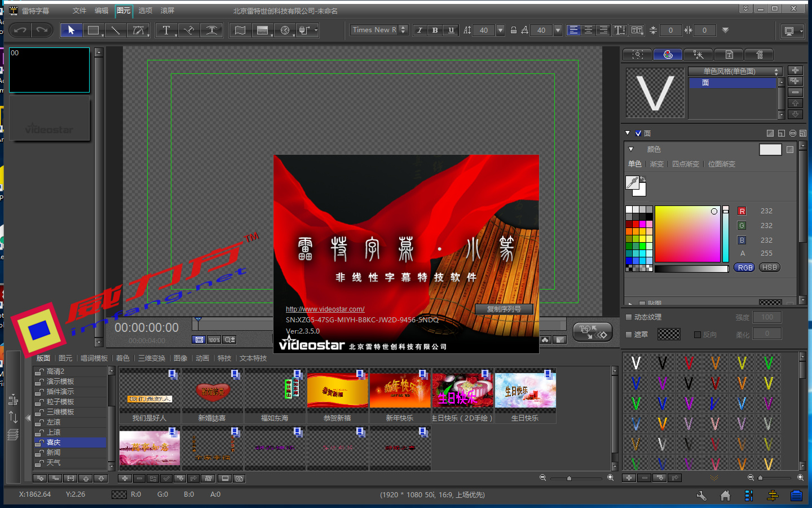
Task: Toggle the 面 layer checkmark
Action: point(638,133)
